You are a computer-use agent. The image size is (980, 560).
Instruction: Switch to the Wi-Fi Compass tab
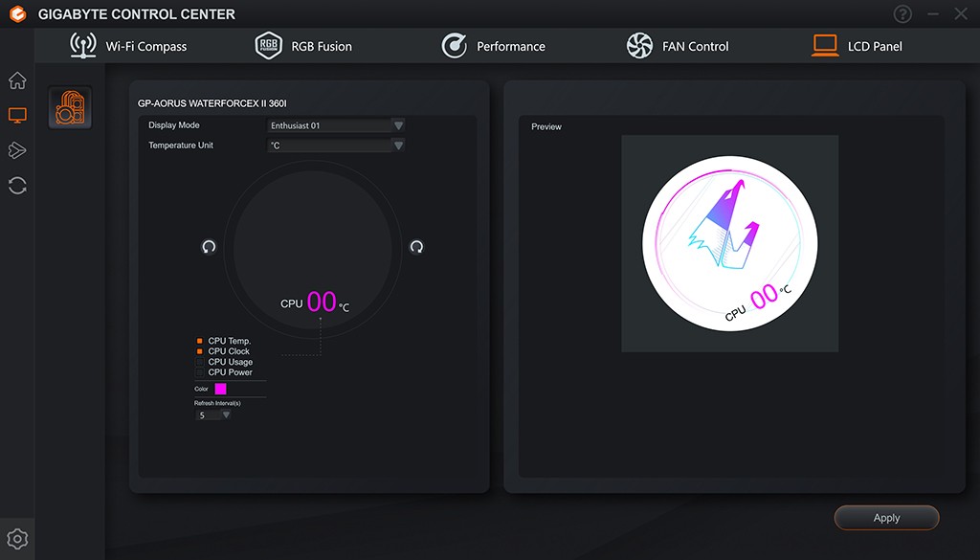pos(127,46)
